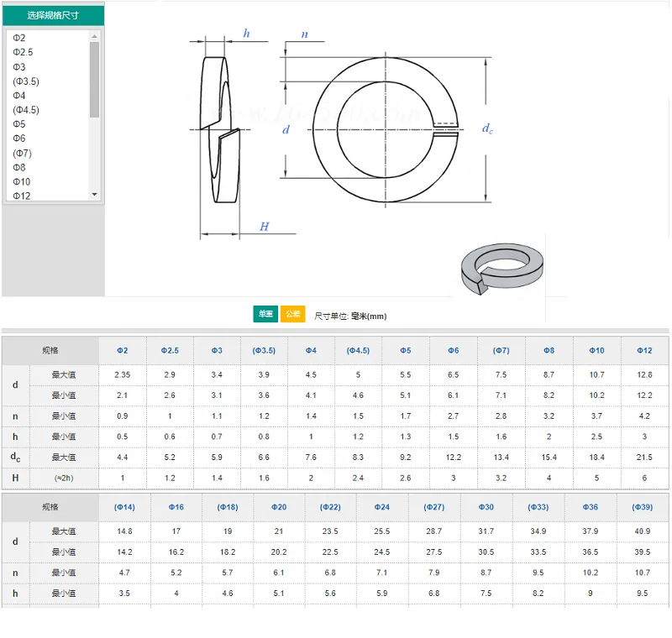The width and height of the screenshot is (672, 638).
Task: Select Φ3 from the specification list
Action: [18, 66]
